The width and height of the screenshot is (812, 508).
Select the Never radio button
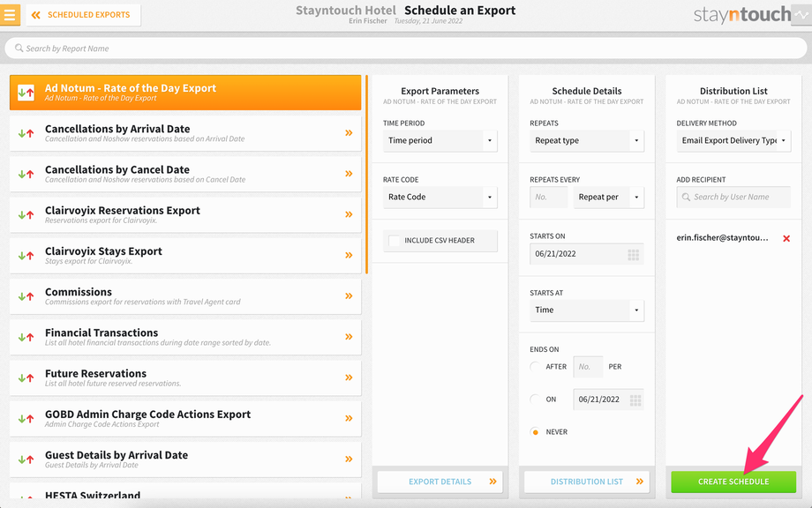pyautogui.click(x=535, y=432)
